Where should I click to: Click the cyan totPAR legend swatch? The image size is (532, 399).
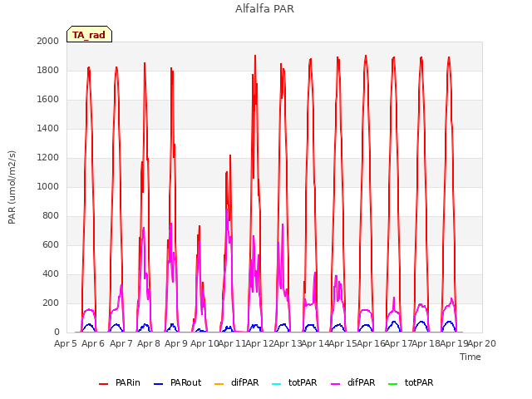pos(277,384)
